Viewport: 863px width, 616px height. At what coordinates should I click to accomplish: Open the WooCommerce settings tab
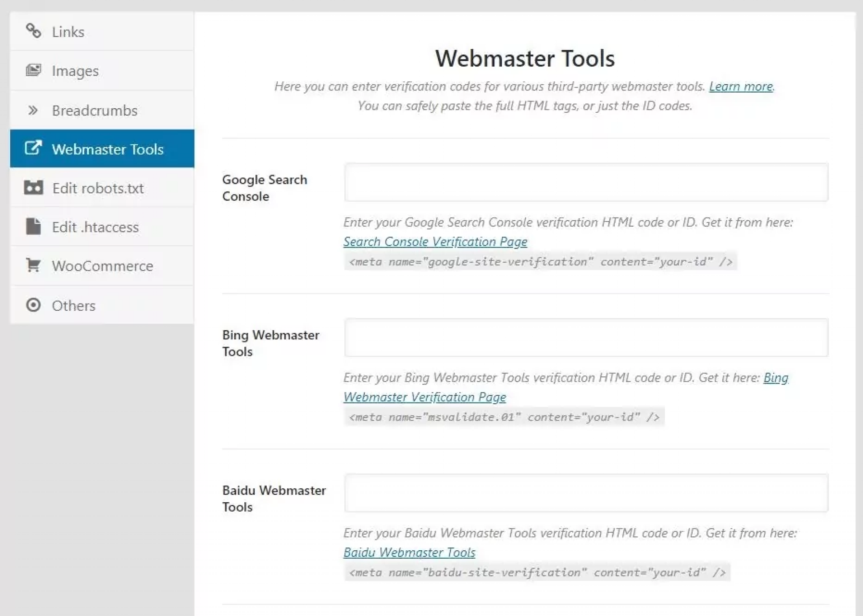(x=102, y=266)
